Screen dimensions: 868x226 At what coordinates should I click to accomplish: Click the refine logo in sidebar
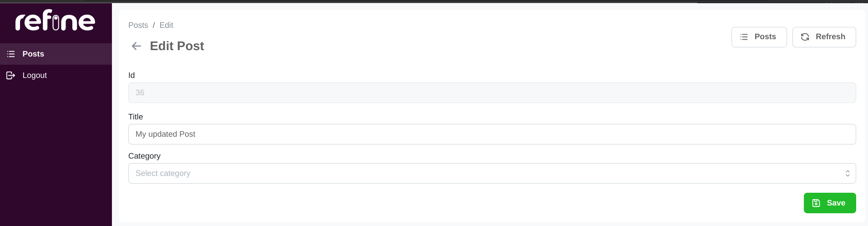56,20
